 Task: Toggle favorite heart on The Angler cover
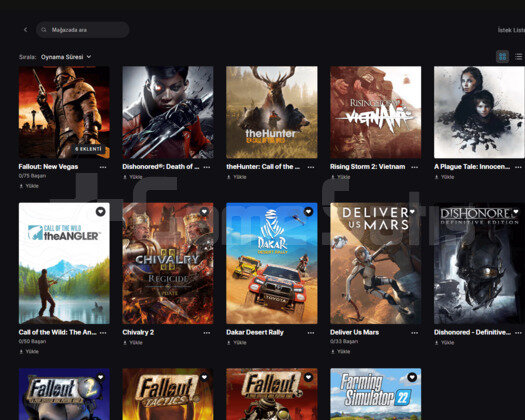(101, 212)
